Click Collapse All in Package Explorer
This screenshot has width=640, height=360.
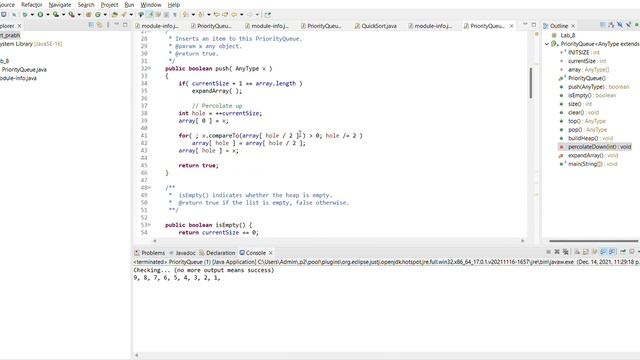pyautogui.click(x=91, y=25)
